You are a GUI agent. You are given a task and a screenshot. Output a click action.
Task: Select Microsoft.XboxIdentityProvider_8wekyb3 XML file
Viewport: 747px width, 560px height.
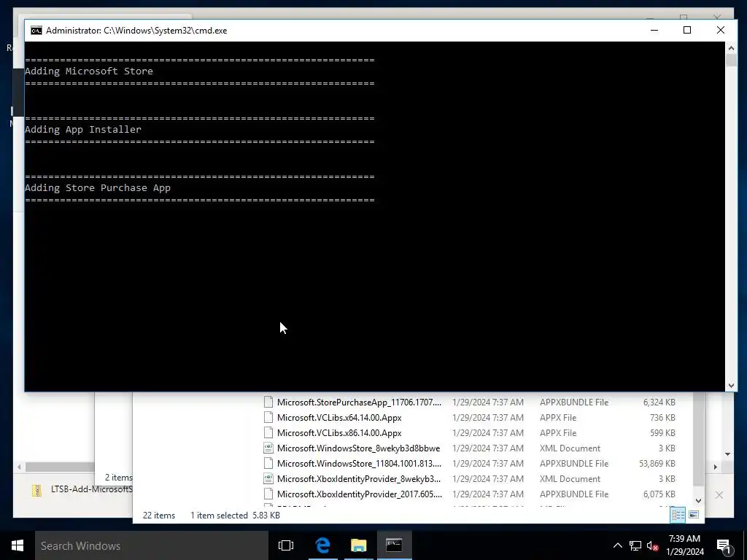coord(359,478)
